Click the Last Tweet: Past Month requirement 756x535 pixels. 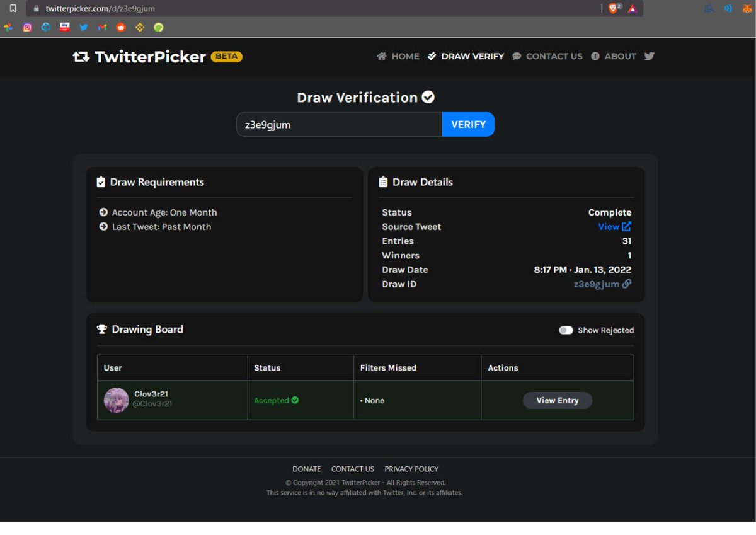pos(162,227)
